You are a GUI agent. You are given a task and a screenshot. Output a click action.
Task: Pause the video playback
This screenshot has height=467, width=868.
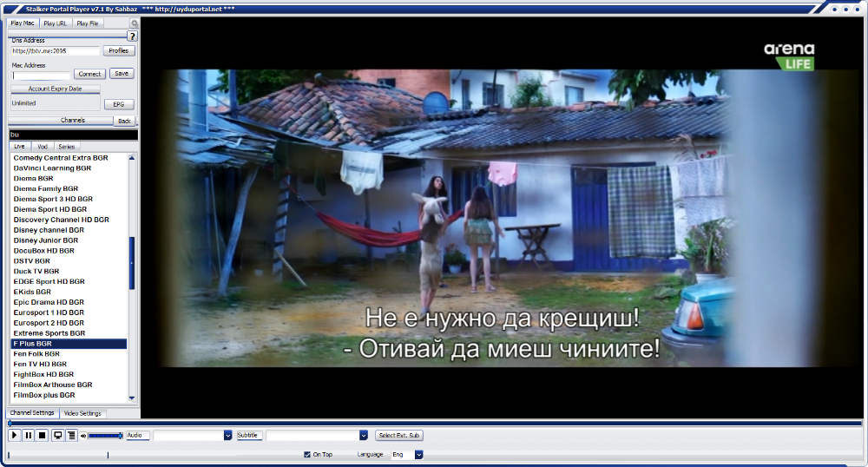pos(29,436)
